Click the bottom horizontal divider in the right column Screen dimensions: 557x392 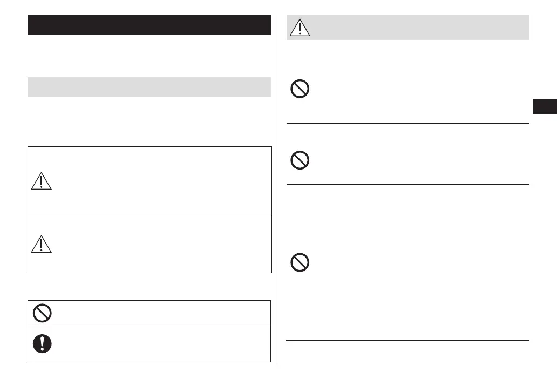[x=407, y=341]
